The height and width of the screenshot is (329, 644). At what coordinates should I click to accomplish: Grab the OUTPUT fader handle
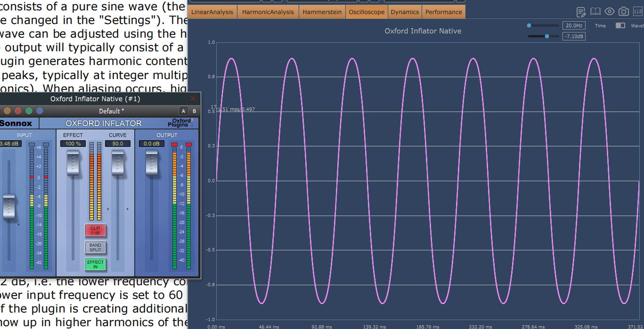pos(151,162)
